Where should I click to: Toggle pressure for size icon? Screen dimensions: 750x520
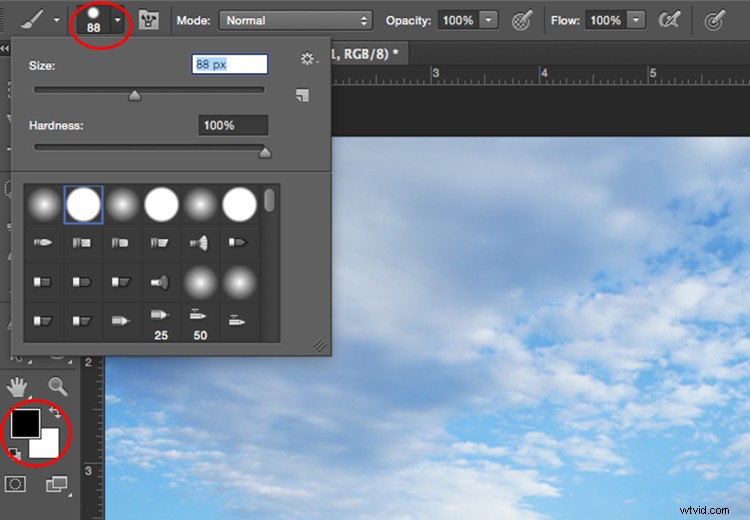[715, 20]
